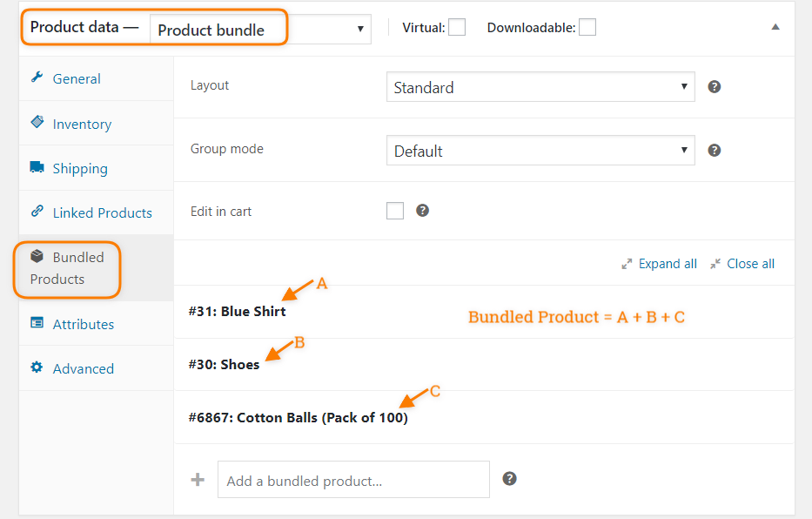812x519 pixels.
Task: Enable the Virtual checkbox
Action: click(457, 27)
